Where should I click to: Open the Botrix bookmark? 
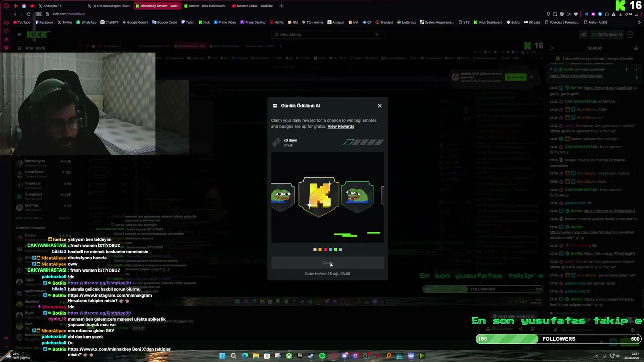[513, 22]
